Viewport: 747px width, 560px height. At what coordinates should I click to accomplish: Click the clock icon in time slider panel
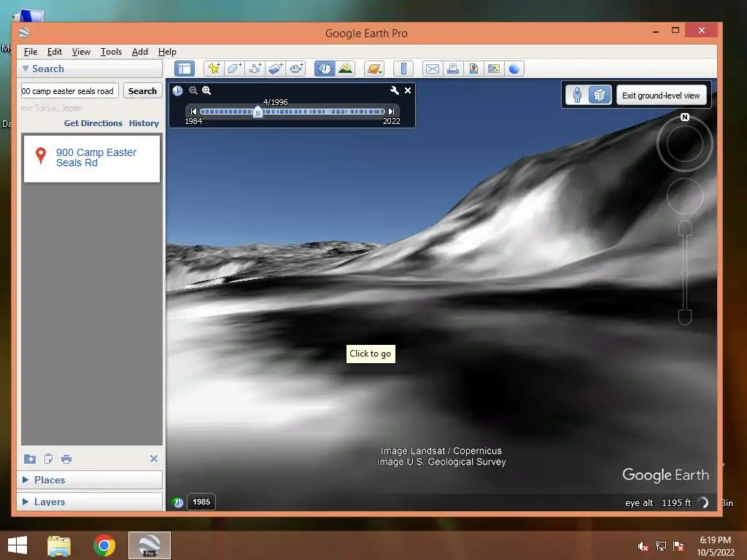177,90
